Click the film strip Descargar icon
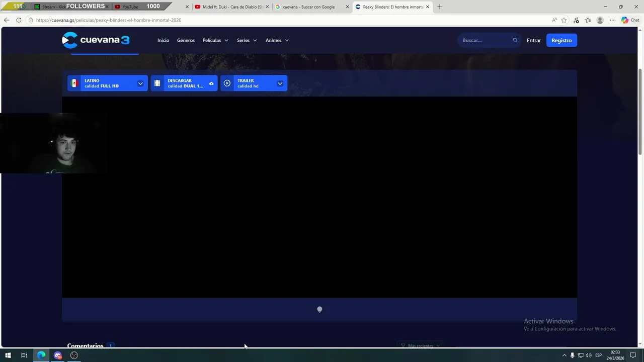The height and width of the screenshot is (362, 644). [157, 83]
